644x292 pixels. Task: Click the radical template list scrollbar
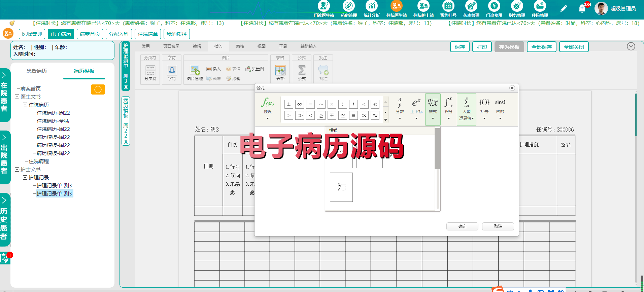tap(437, 149)
